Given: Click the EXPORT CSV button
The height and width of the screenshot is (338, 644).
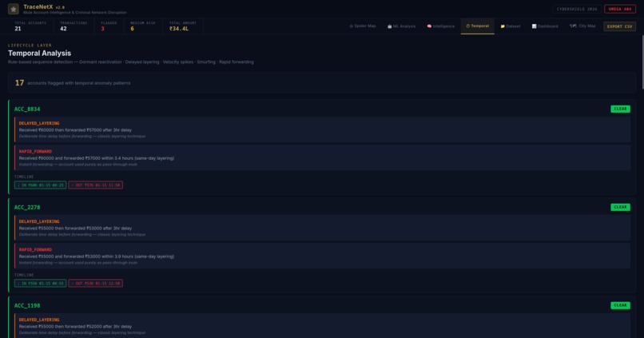Looking at the screenshot, I should 619,26.
